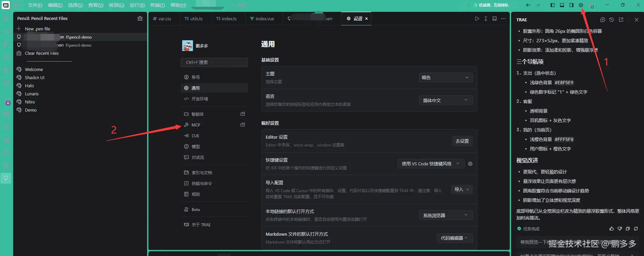Viewport: 644px width, 256px height.
Task: Start a new chat in TRAE panel
Action: [x=603, y=20]
